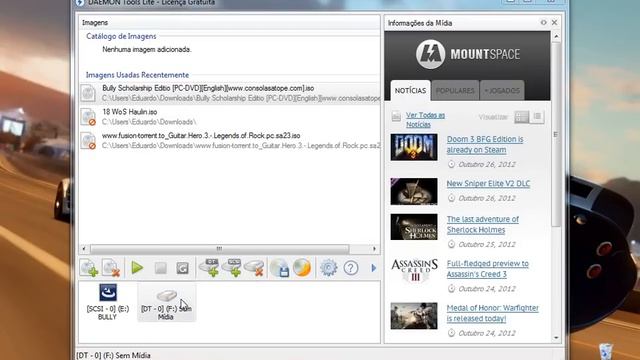Select the DT-0 (F:) Sem Mídia drive
The image size is (640, 360).
[x=166, y=302]
